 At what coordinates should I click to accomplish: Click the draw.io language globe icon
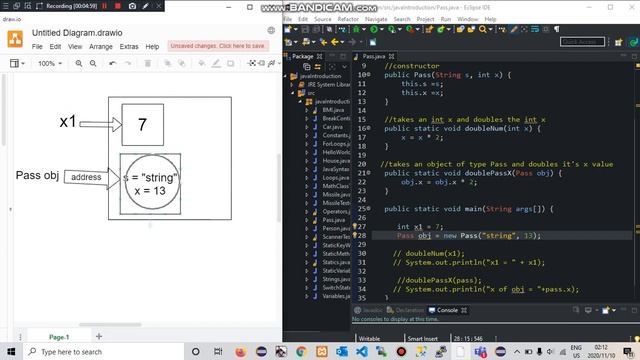(271, 30)
